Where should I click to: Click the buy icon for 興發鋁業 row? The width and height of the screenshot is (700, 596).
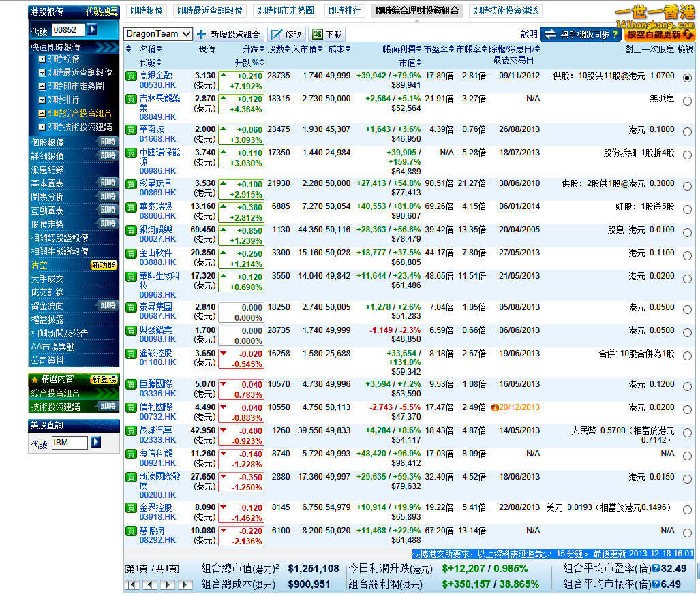coord(131,330)
